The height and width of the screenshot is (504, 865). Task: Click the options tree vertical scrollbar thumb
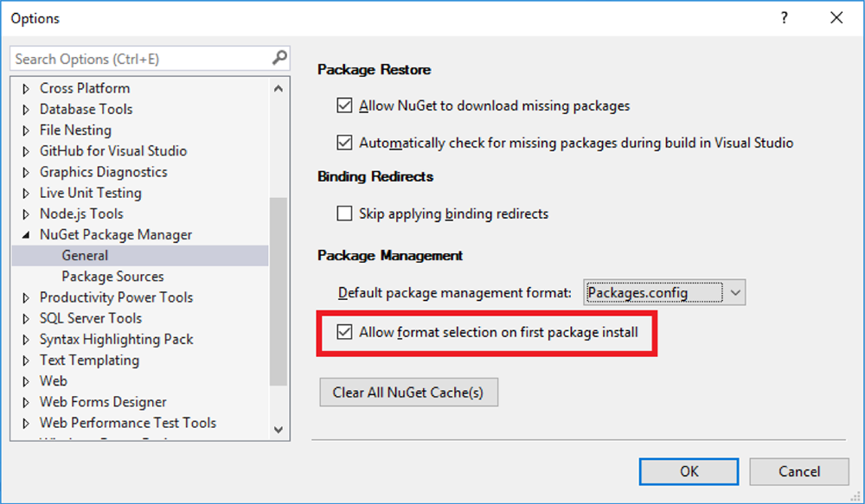click(x=278, y=291)
